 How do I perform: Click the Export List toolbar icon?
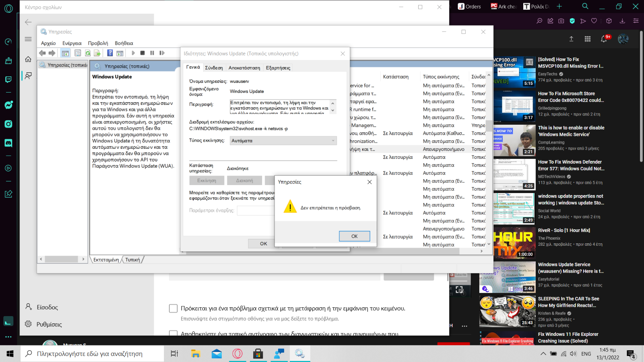coord(97,53)
